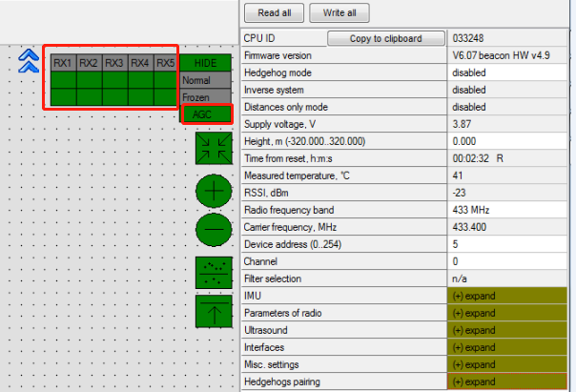Click the green upward arrow icon
This screenshot has height=392, width=576.
(x=213, y=312)
